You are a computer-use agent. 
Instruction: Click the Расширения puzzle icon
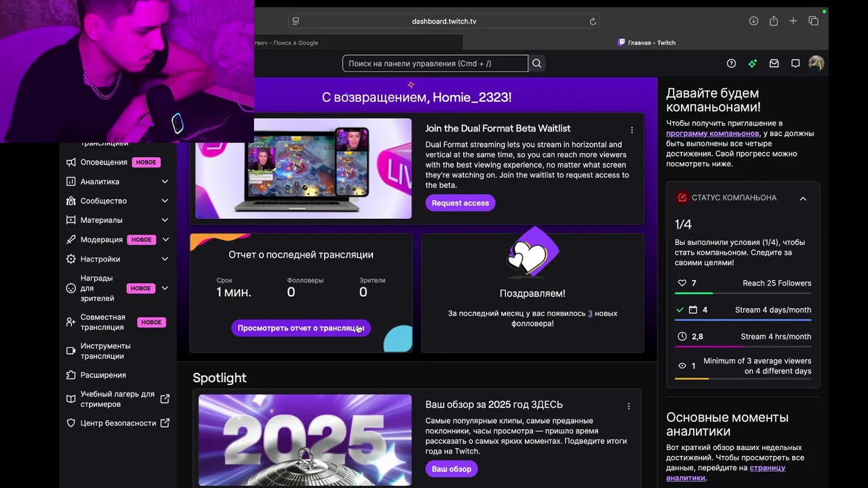click(71, 375)
